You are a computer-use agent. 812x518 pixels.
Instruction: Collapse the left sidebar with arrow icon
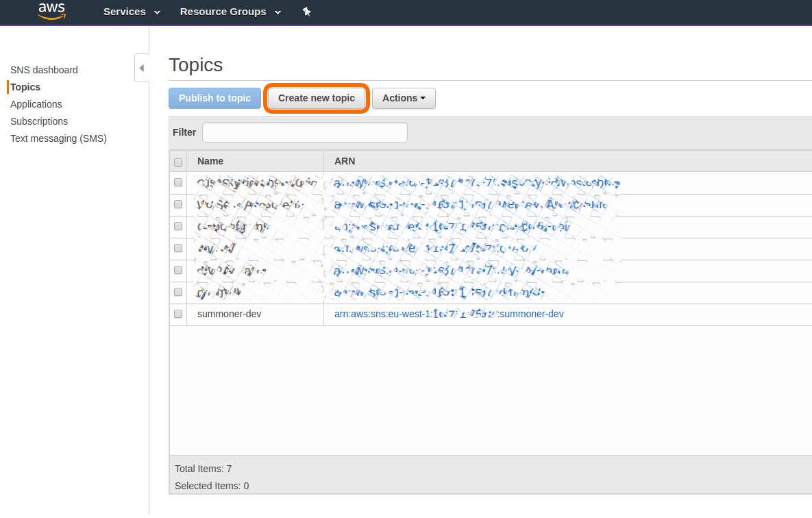click(x=141, y=68)
